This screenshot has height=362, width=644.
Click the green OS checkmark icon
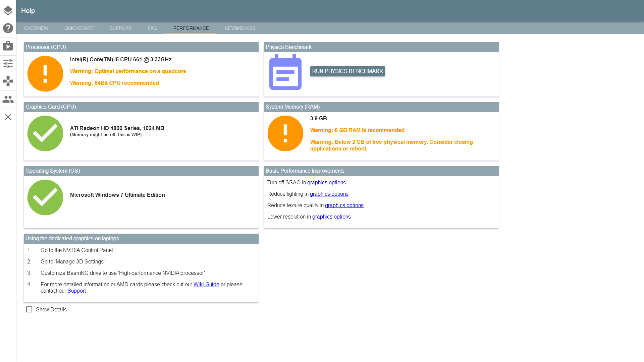(45, 197)
